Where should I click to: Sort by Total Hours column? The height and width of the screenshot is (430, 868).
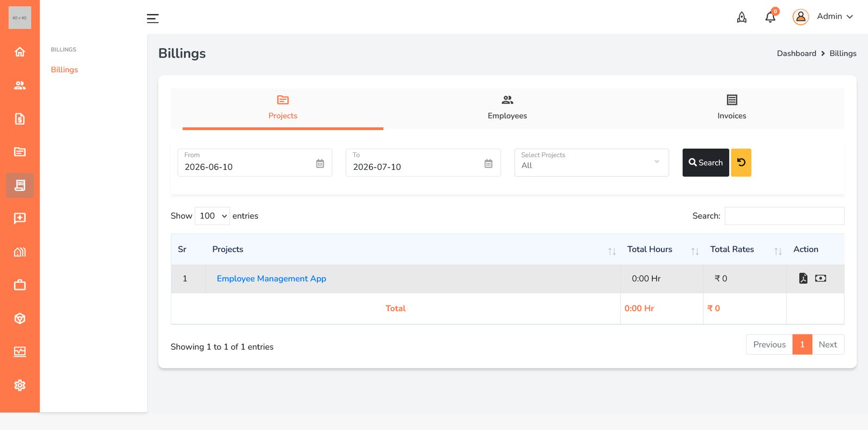tap(662, 249)
